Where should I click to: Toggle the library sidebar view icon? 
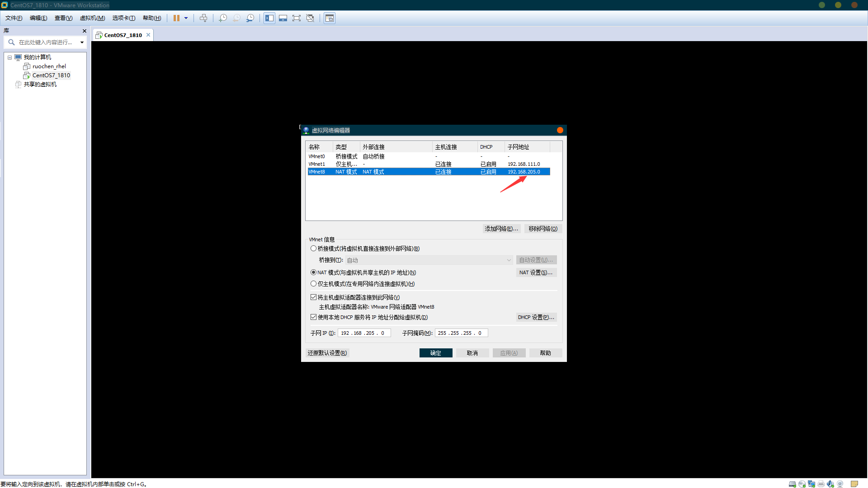point(269,18)
